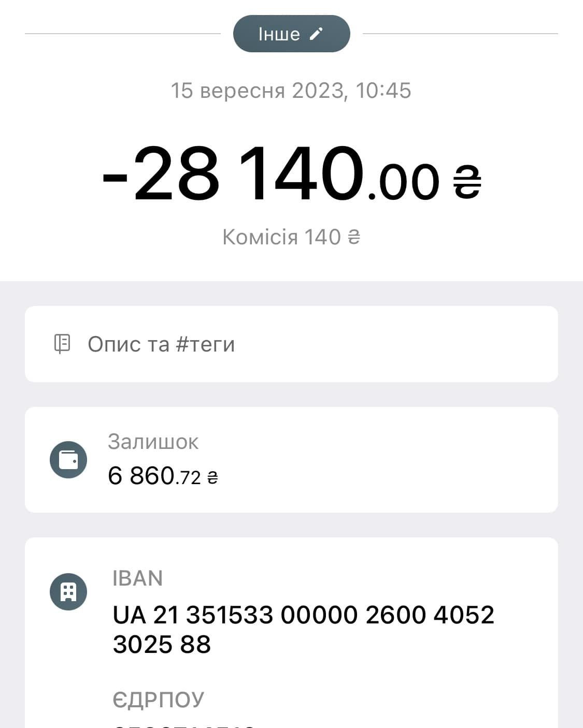The height and width of the screenshot is (728, 583).
Task: Tap the Опис та #теги field
Action: (x=291, y=344)
